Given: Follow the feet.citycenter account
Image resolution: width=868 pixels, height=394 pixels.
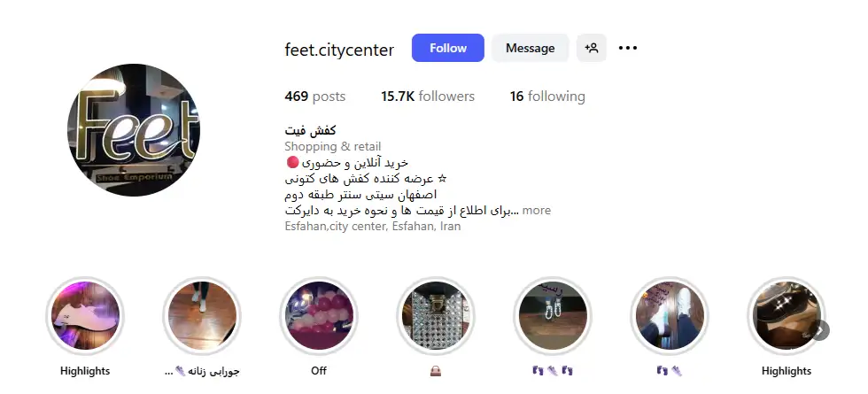Looking at the screenshot, I should pyautogui.click(x=448, y=48).
